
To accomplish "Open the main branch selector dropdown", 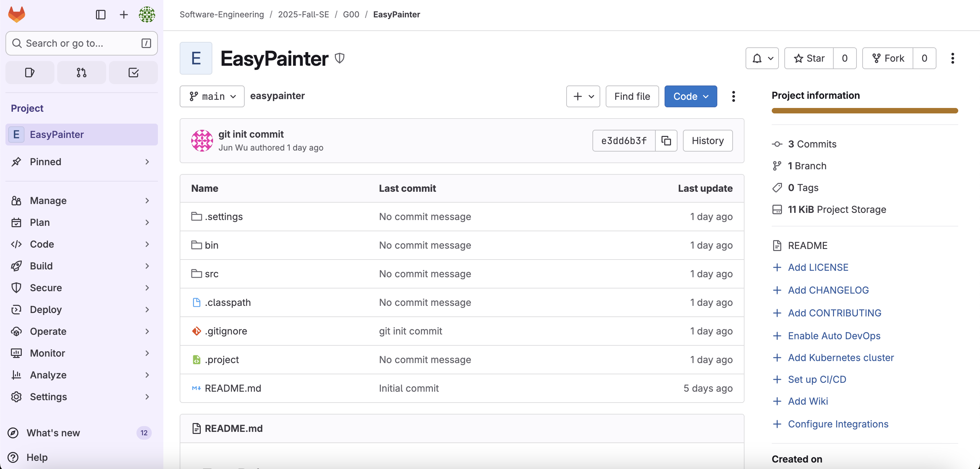I will click(x=212, y=96).
